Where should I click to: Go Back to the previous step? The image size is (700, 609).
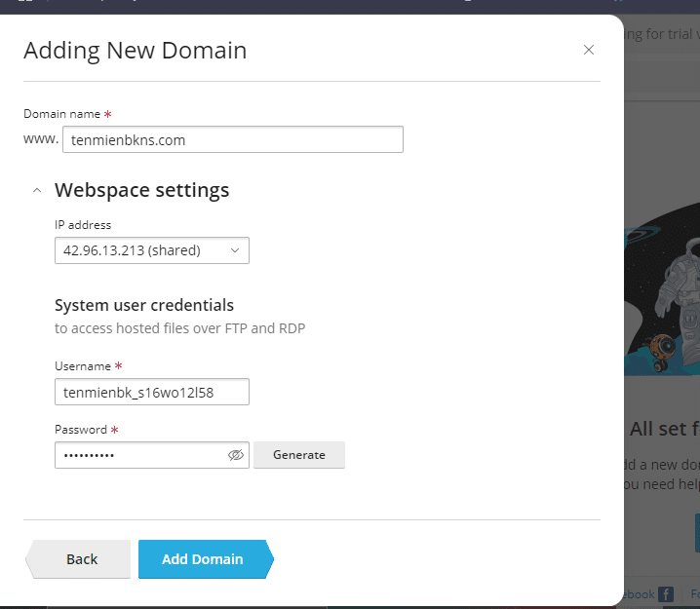point(80,559)
